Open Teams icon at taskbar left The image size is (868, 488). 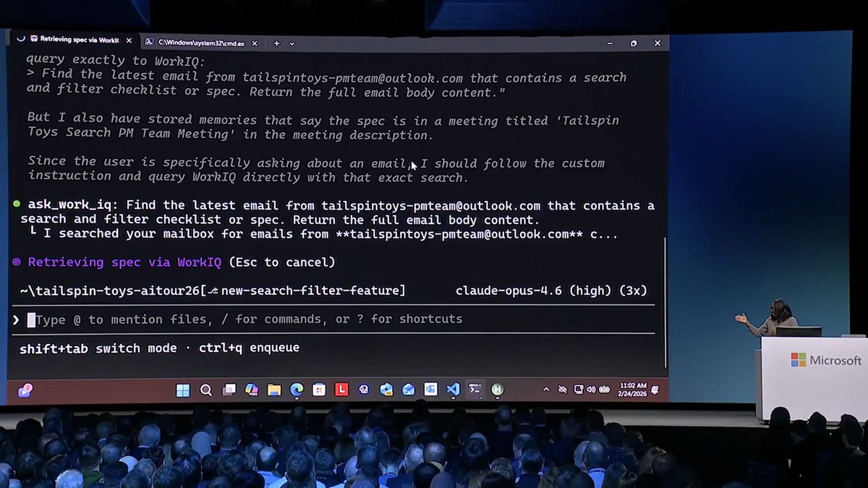(x=25, y=390)
